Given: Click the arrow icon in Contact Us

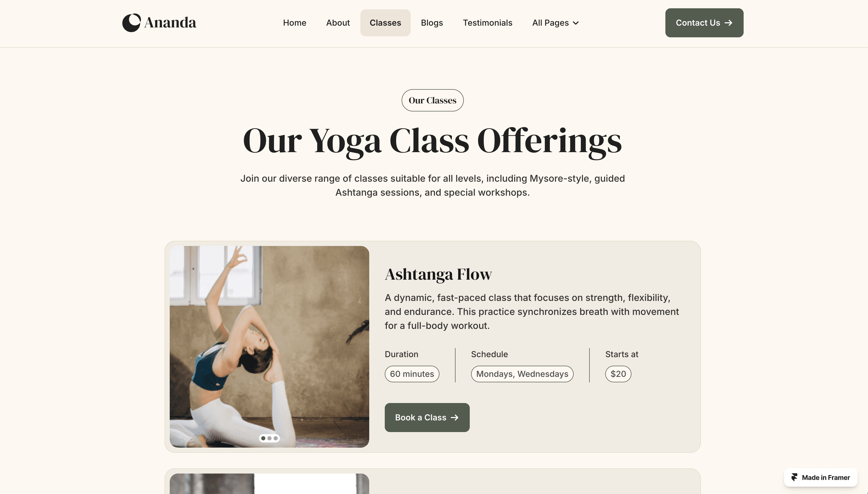Looking at the screenshot, I should point(728,23).
